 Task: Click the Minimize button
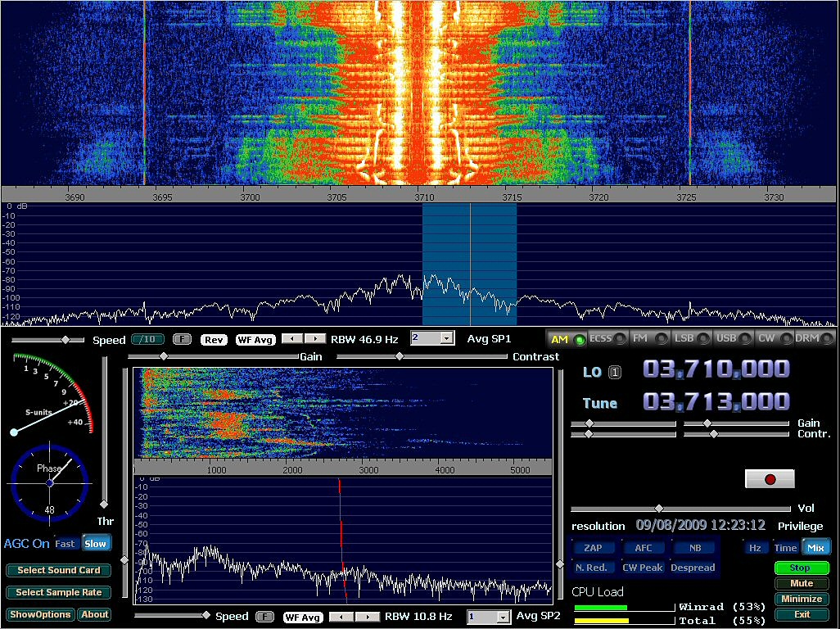(x=802, y=599)
